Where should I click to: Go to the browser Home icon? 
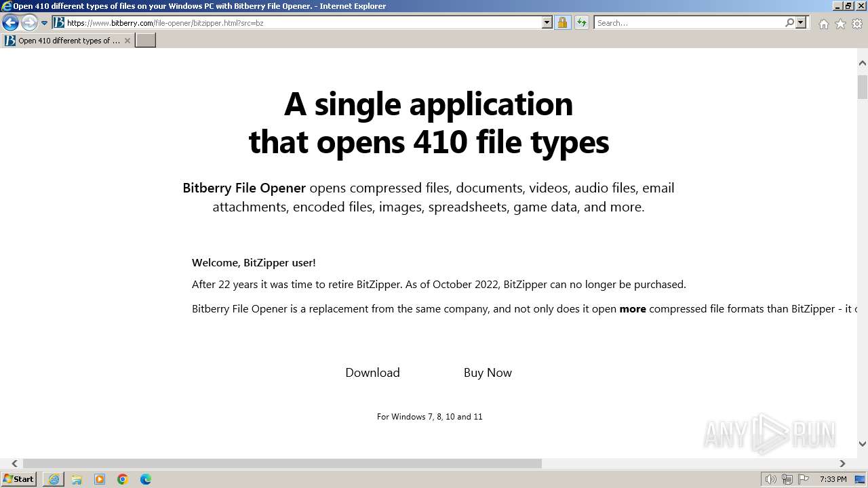coord(823,24)
